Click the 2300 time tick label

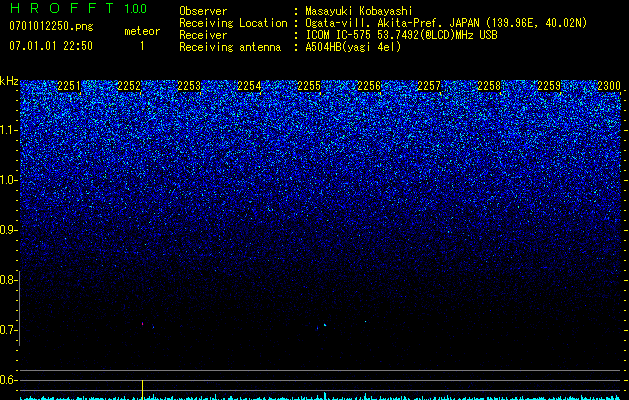point(609,86)
